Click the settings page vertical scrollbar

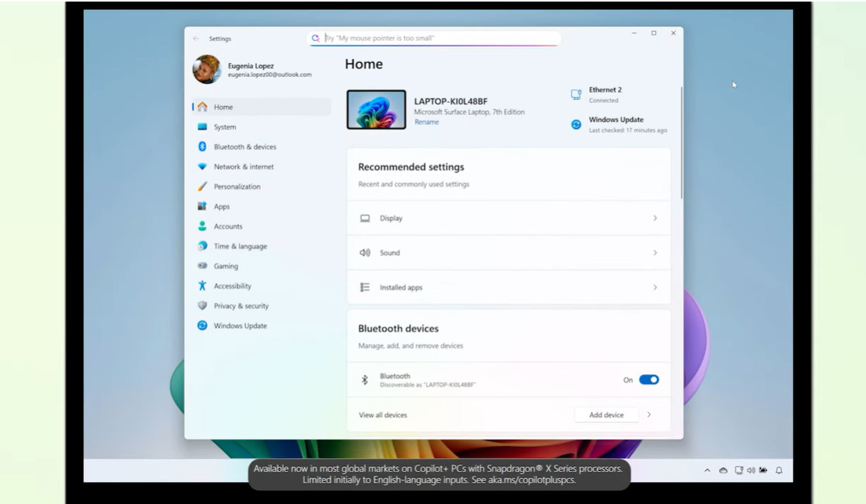(x=681, y=142)
